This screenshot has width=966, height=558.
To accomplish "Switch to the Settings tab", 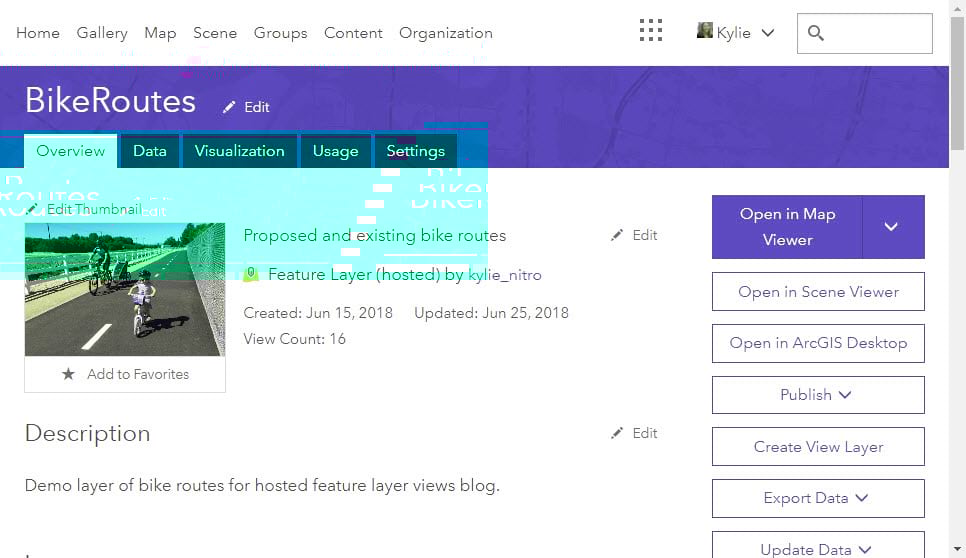I will point(415,151).
